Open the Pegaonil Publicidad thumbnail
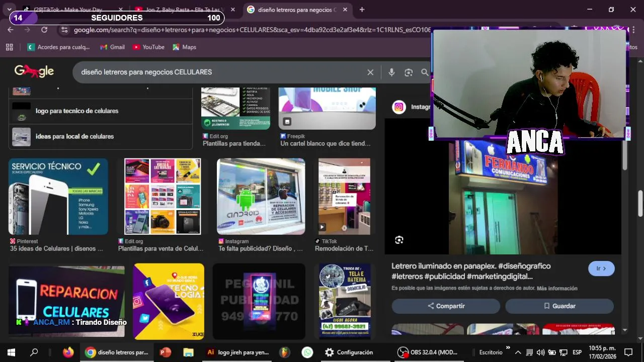Screen dimensions: 644x362 pyautogui.click(x=259, y=301)
